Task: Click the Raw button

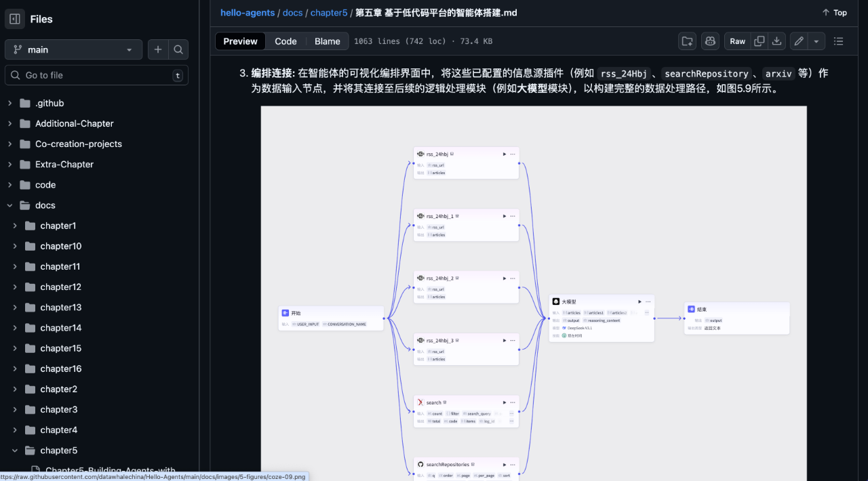Action: pos(737,41)
